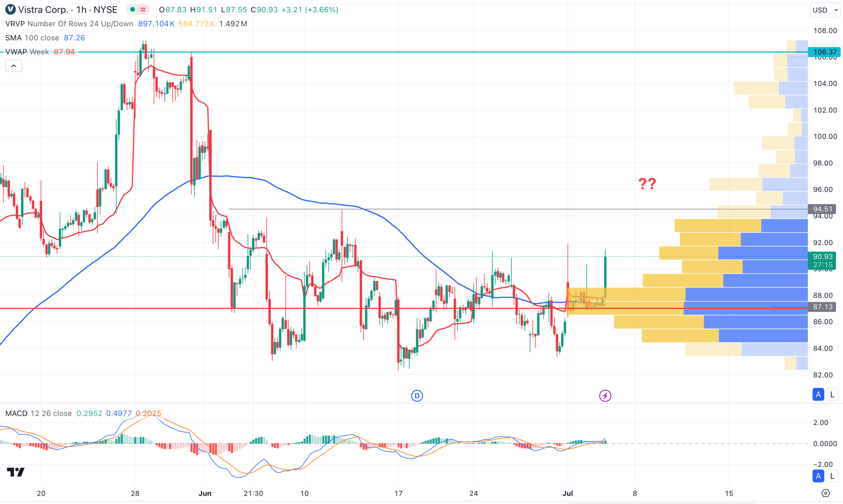Click the 21:30 time axis label
This screenshot has width=843, height=504.
coord(253,493)
